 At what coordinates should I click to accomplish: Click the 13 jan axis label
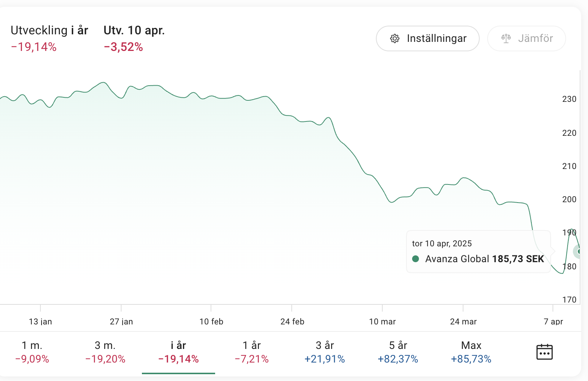tap(40, 322)
